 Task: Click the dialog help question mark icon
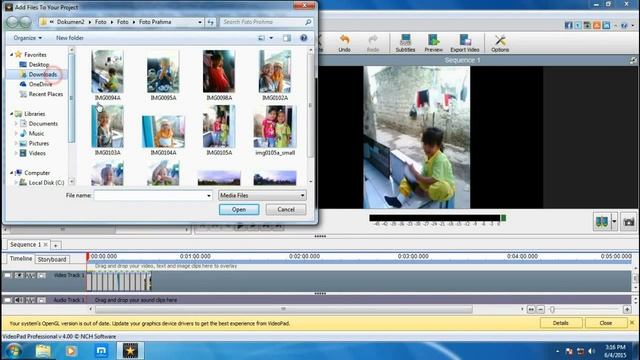[303, 38]
